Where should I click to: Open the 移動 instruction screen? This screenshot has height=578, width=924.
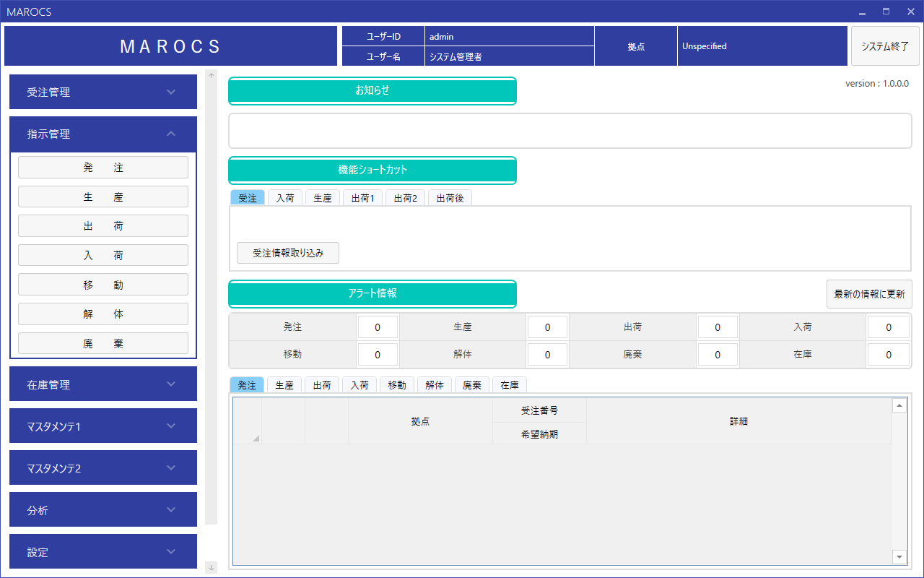pyautogui.click(x=103, y=284)
